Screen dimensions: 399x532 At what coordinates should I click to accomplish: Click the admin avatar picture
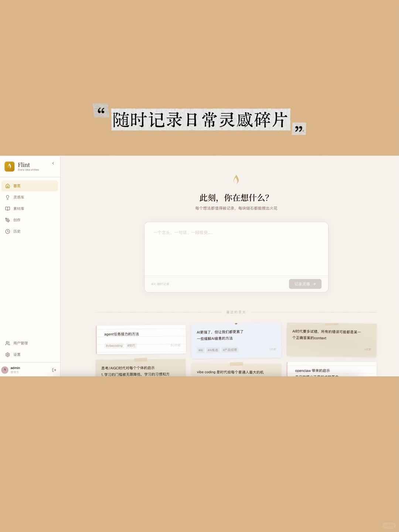click(x=5, y=370)
